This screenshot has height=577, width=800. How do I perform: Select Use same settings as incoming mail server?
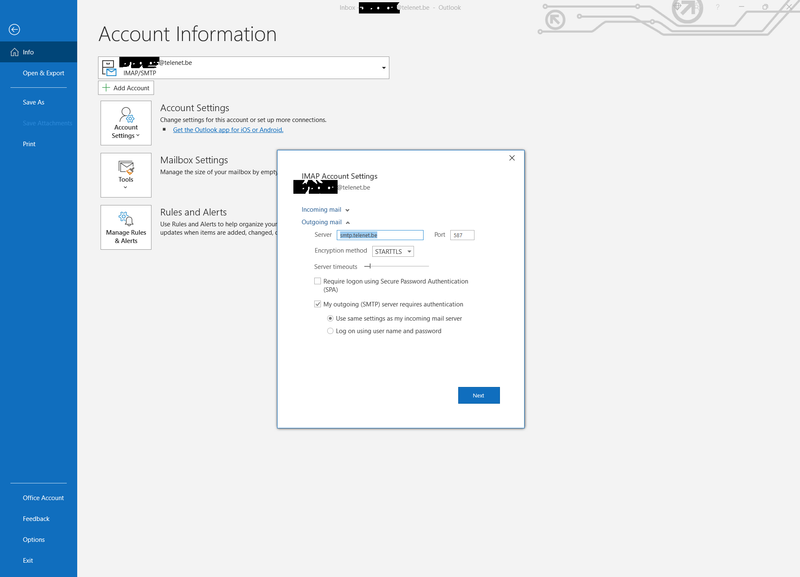point(331,318)
